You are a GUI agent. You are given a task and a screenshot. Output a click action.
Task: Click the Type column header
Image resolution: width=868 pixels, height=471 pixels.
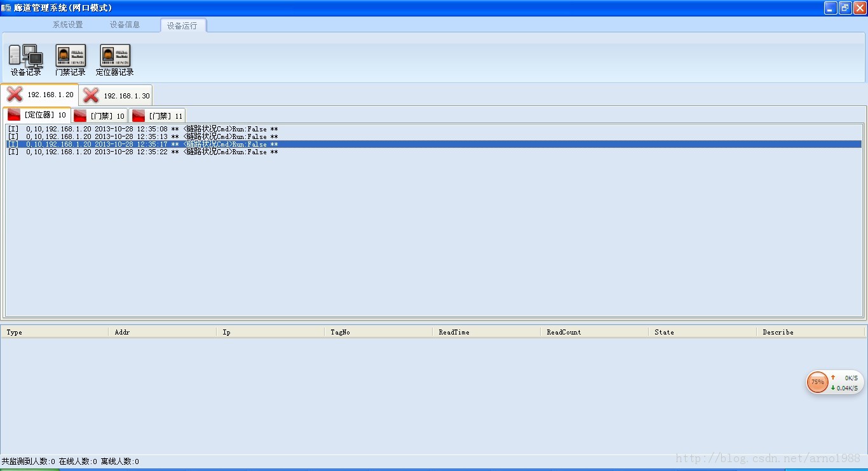coord(55,332)
